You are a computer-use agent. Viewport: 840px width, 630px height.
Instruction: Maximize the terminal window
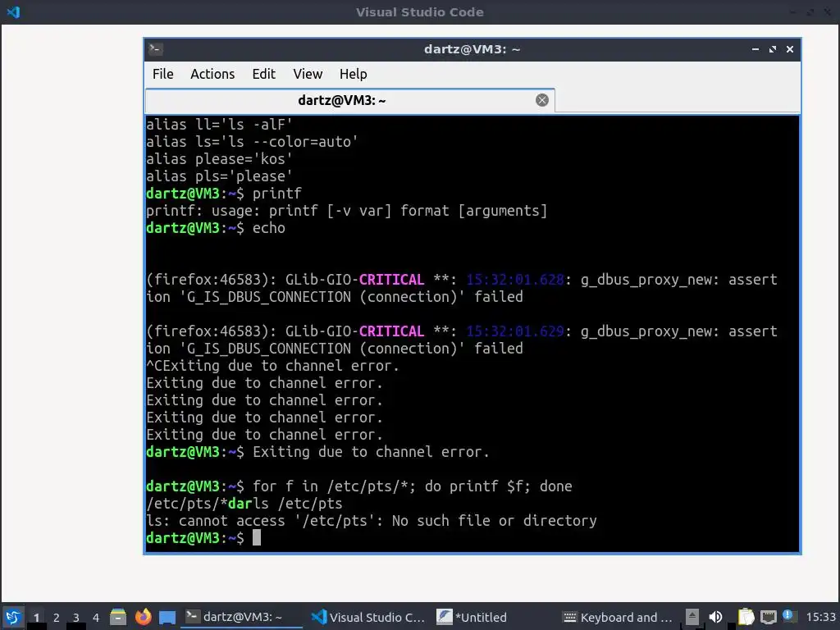click(x=773, y=49)
